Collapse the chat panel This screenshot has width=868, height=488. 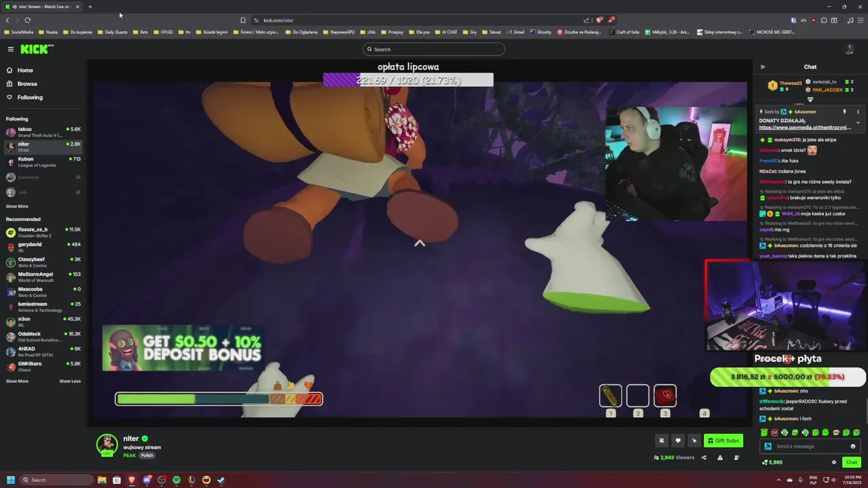coord(763,67)
